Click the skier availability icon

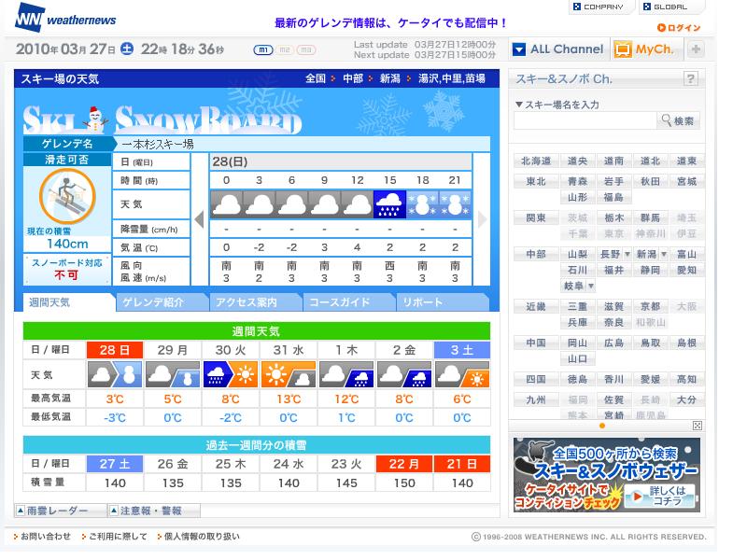click(x=67, y=196)
